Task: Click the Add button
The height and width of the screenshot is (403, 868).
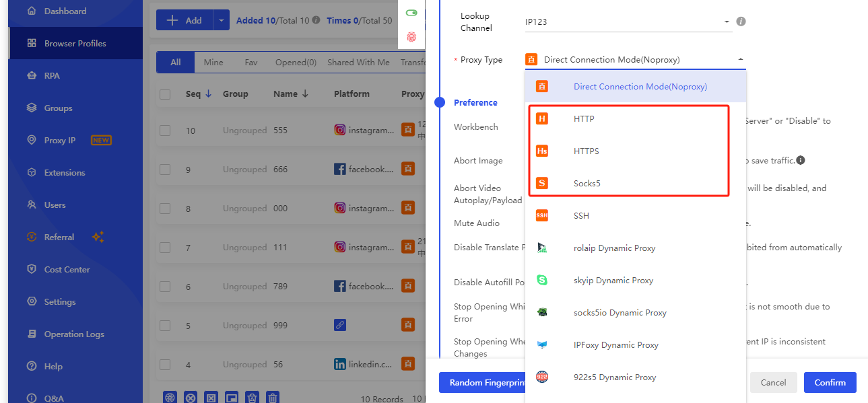Action: (185, 20)
